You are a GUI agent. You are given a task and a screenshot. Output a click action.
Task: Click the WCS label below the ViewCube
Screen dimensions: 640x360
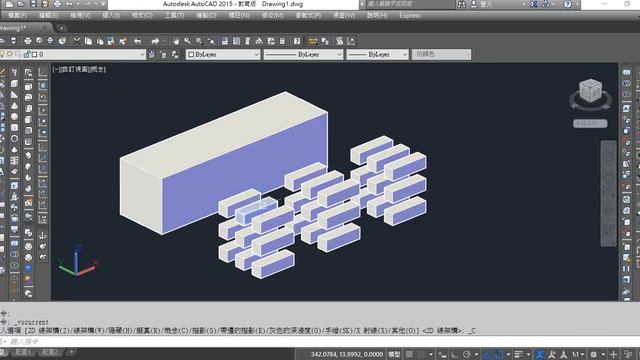(590, 123)
